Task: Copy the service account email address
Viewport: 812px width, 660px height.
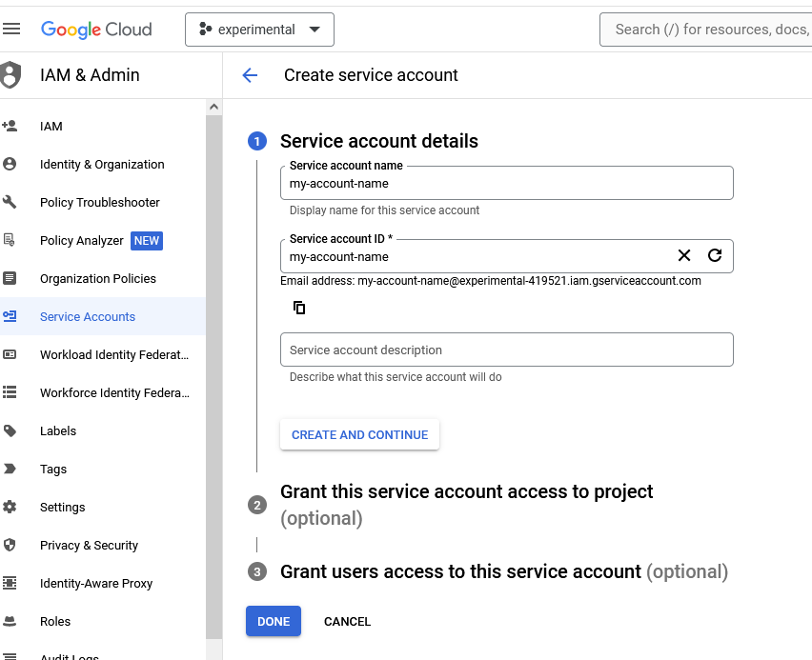Action: point(298,307)
